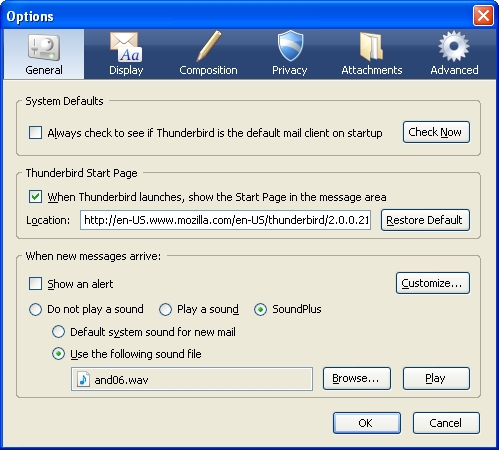Select the SoundPlus radio option
This screenshot has width=499, height=450.
point(260,309)
